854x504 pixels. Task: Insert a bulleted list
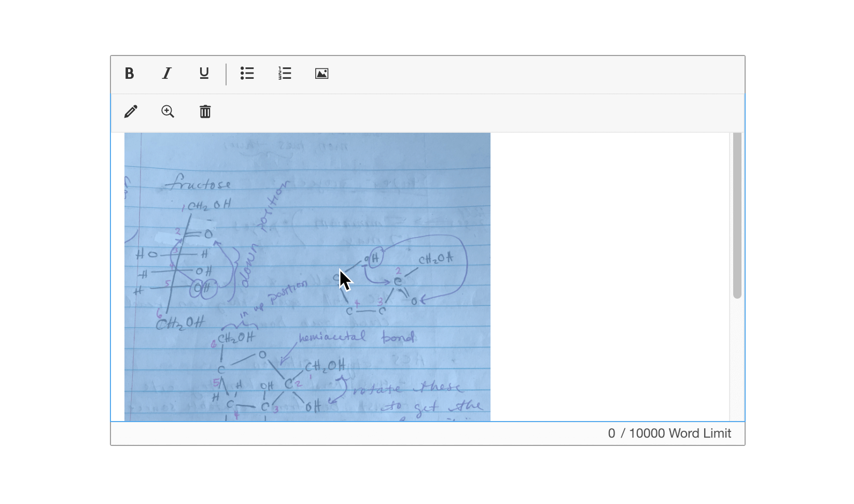pyautogui.click(x=247, y=74)
